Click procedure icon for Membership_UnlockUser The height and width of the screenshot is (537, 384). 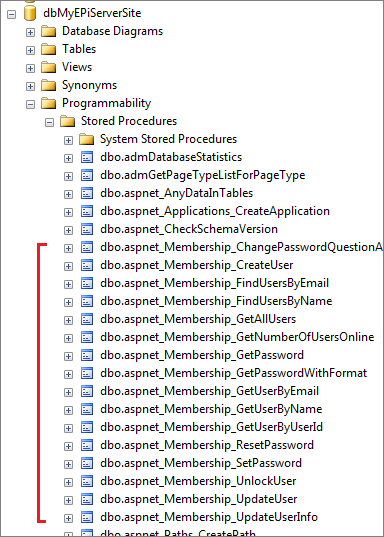click(x=87, y=482)
